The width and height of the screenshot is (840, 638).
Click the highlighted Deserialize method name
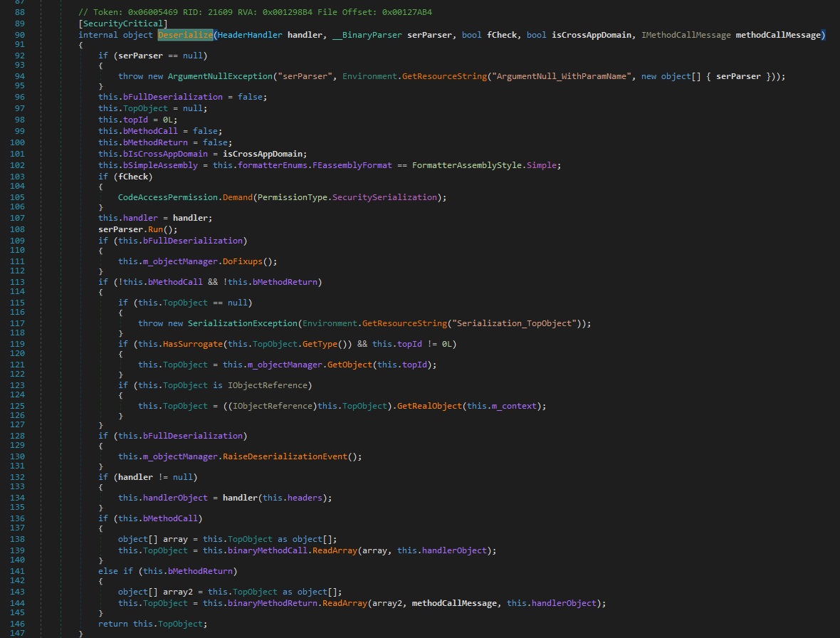pos(185,35)
